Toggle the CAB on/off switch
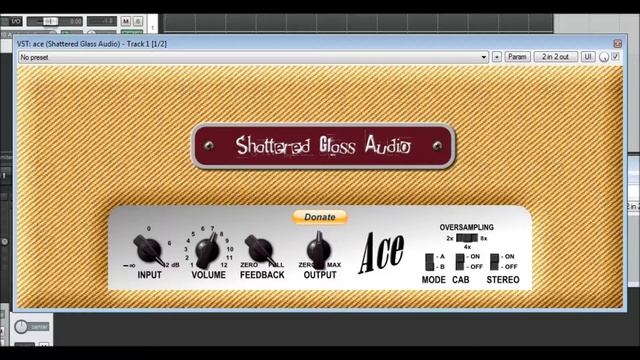 (460, 262)
